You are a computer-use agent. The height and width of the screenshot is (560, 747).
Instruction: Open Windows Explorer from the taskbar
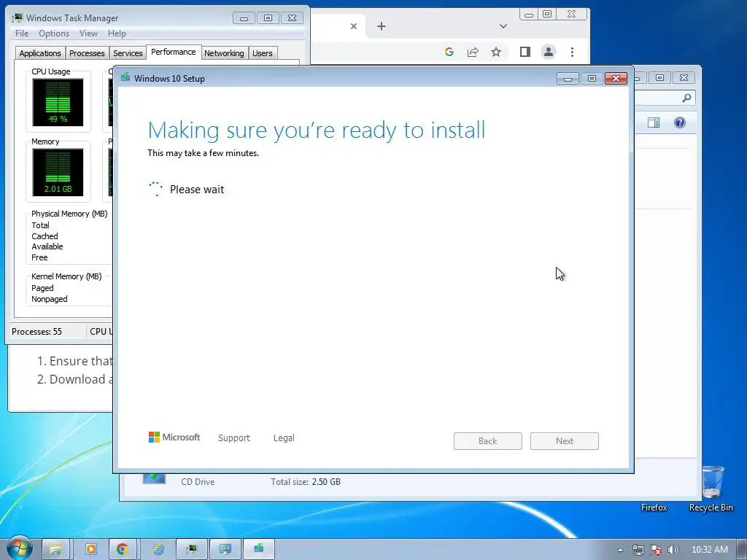click(x=55, y=549)
